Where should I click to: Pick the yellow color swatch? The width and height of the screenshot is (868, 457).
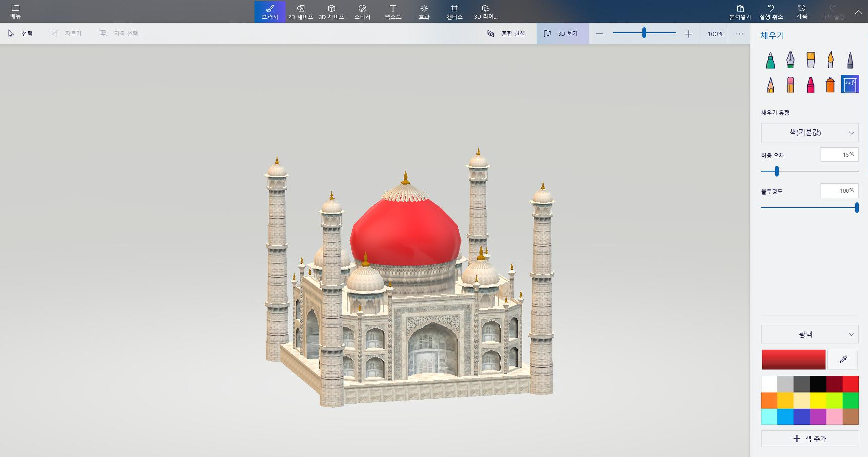[818, 401]
